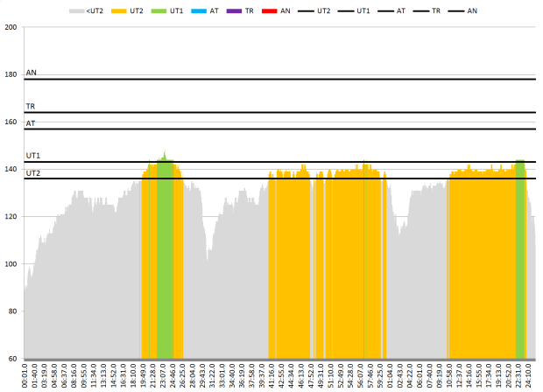
Task: Toggle the black-line AN legend entry
Action: tap(455, 10)
